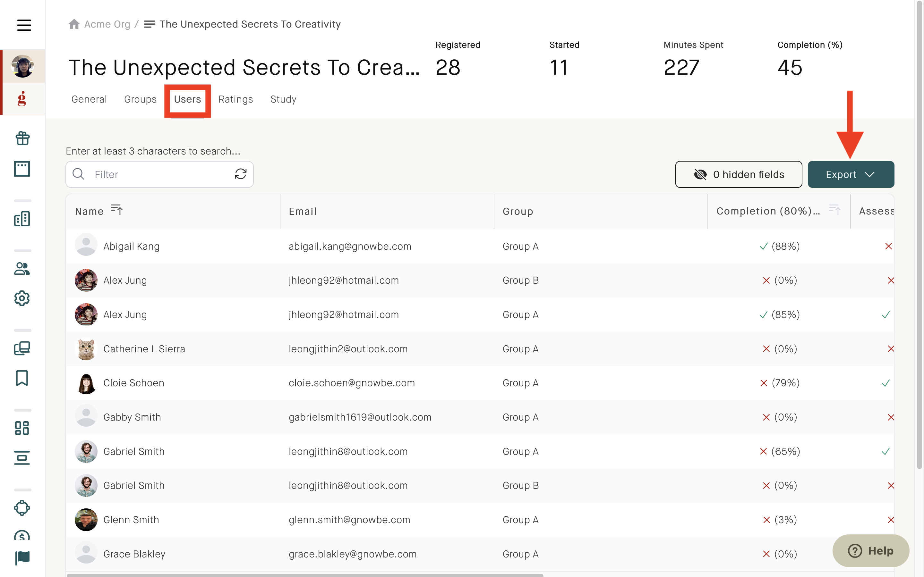This screenshot has width=924, height=577.
Task: Switch to the Groups tab
Action: click(x=140, y=99)
